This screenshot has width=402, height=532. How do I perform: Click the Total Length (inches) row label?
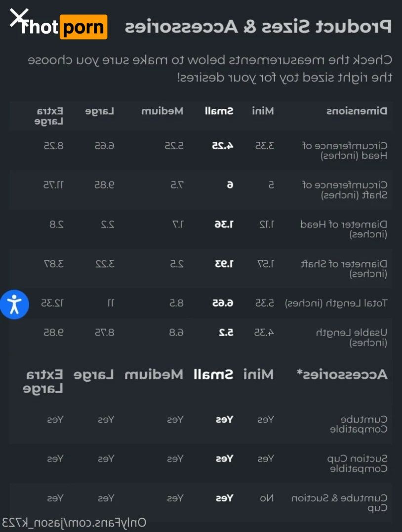tap(336, 303)
